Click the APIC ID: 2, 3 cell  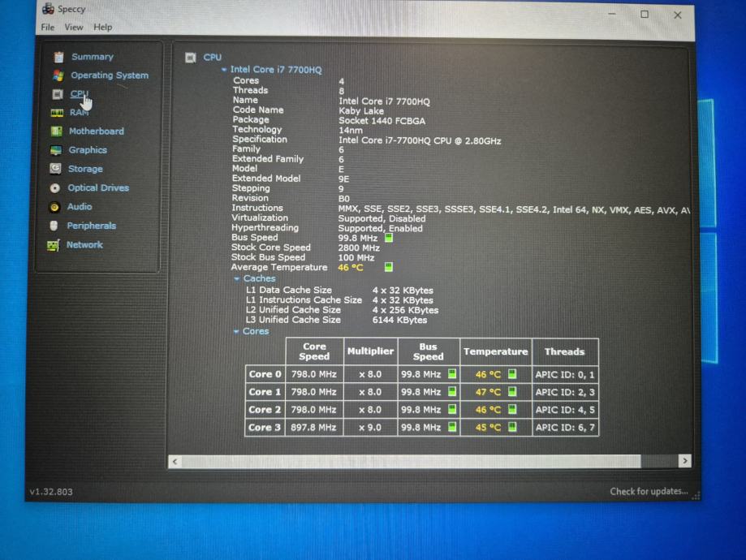[x=565, y=392]
